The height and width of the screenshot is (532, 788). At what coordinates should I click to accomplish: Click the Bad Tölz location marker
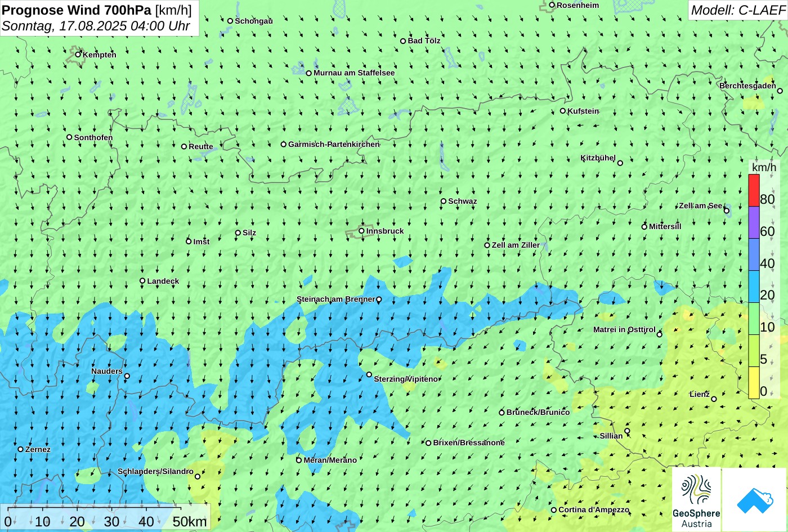(403, 41)
